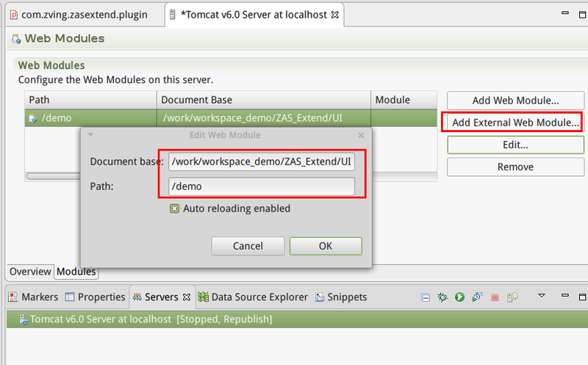588x365 pixels.
Task: Open the Overview tab of the server editor
Action: tap(30, 272)
